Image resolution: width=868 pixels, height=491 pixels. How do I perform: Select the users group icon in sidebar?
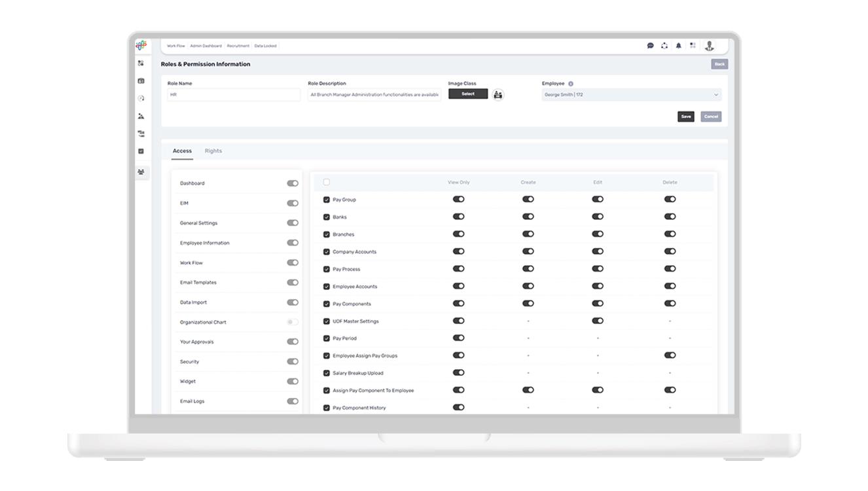[x=141, y=172]
